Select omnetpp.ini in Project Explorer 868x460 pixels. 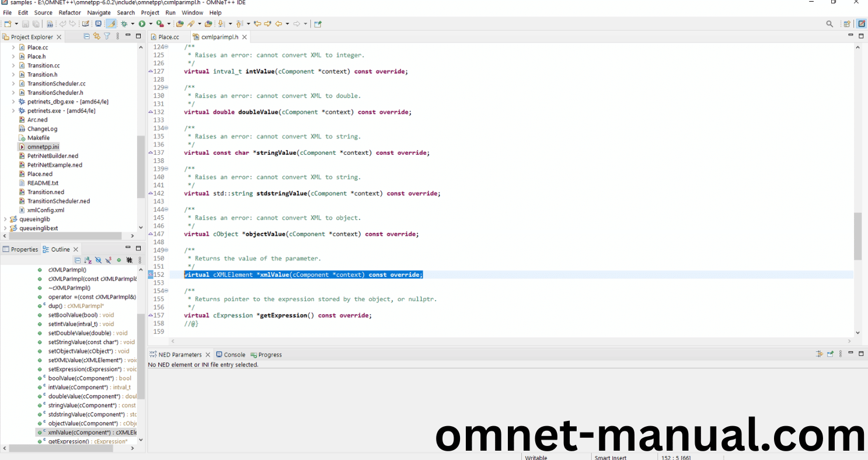click(x=43, y=147)
